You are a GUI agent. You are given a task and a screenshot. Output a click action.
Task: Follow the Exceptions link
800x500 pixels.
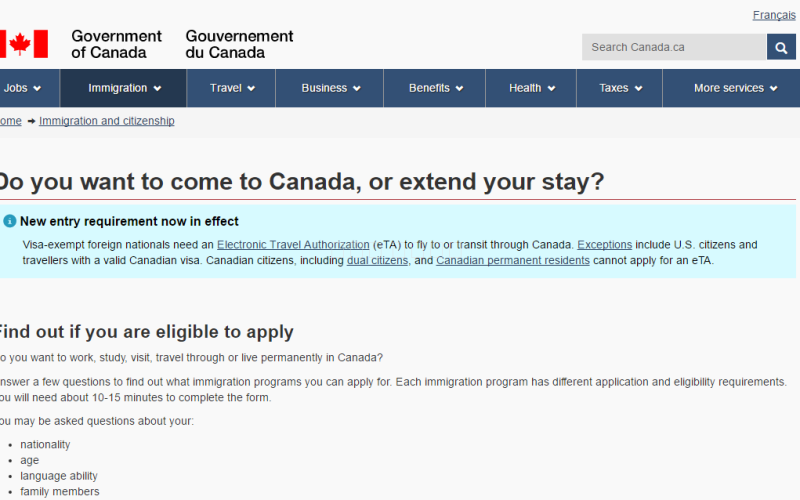coord(604,245)
